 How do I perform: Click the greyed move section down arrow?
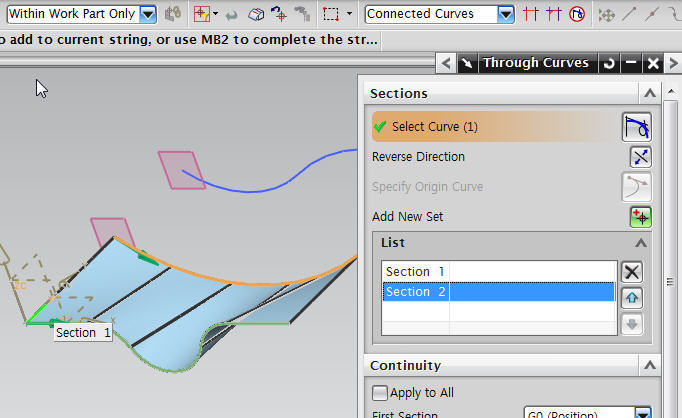(x=632, y=324)
